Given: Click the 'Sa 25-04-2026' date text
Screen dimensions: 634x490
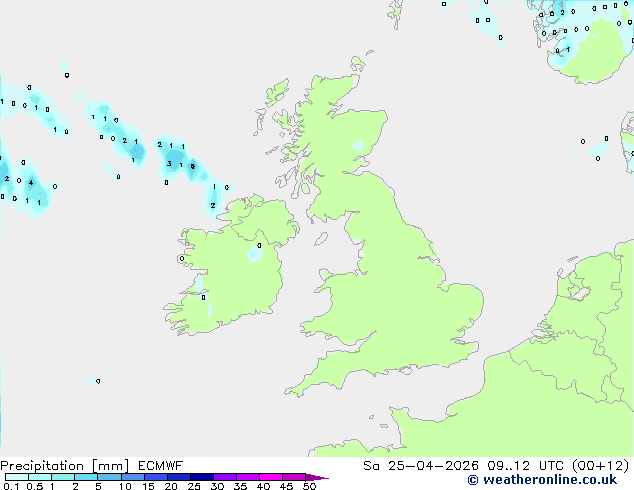Looking at the screenshot, I should pyautogui.click(x=421, y=466).
